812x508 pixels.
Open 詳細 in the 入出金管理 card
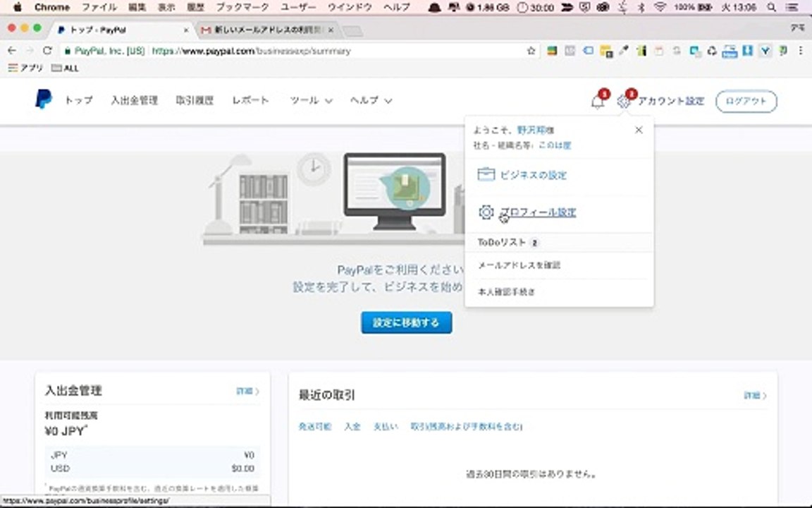point(247,391)
